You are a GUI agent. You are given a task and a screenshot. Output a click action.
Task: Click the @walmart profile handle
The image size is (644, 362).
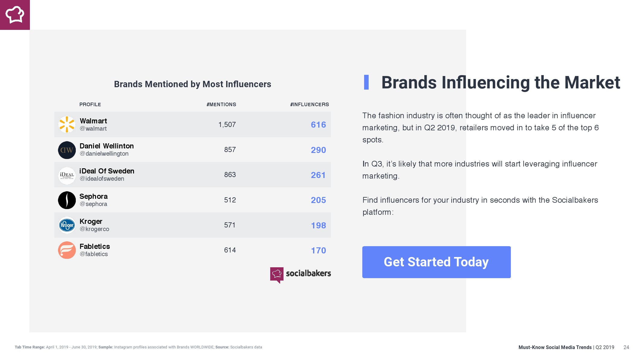tap(93, 129)
